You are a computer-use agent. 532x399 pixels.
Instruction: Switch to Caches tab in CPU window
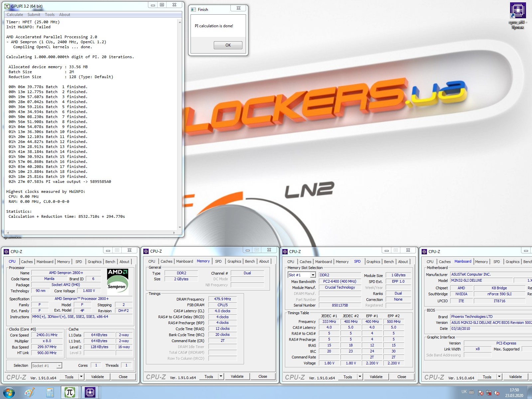click(27, 262)
